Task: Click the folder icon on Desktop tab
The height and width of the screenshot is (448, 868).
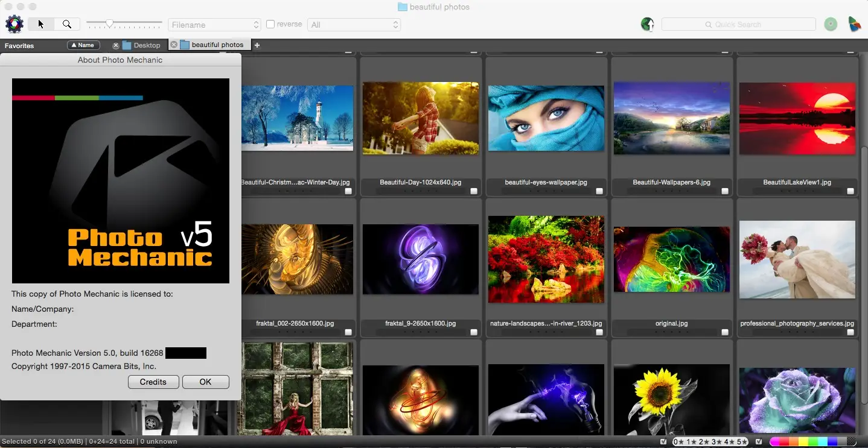Action: click(x=127, y=45)
